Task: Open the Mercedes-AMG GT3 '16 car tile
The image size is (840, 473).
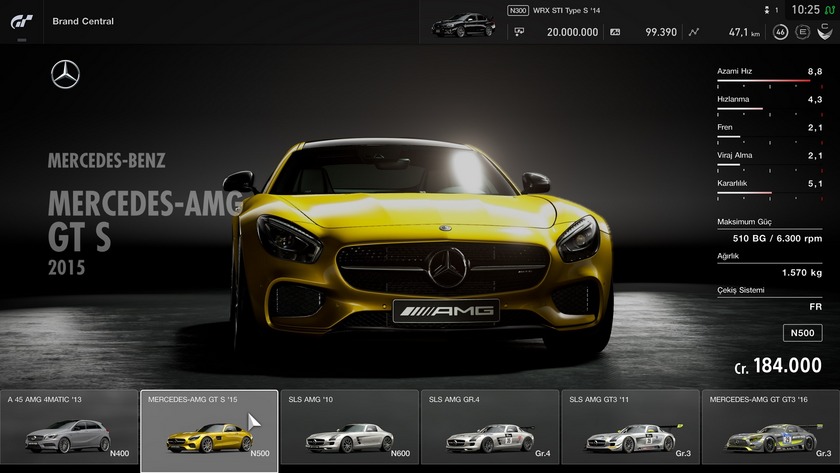Action: pos(770,430)
